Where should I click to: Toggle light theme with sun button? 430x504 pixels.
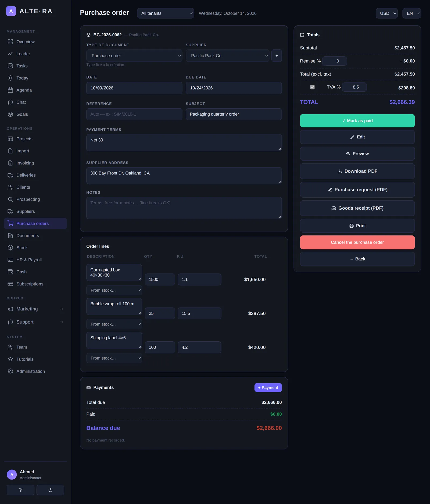20,490
